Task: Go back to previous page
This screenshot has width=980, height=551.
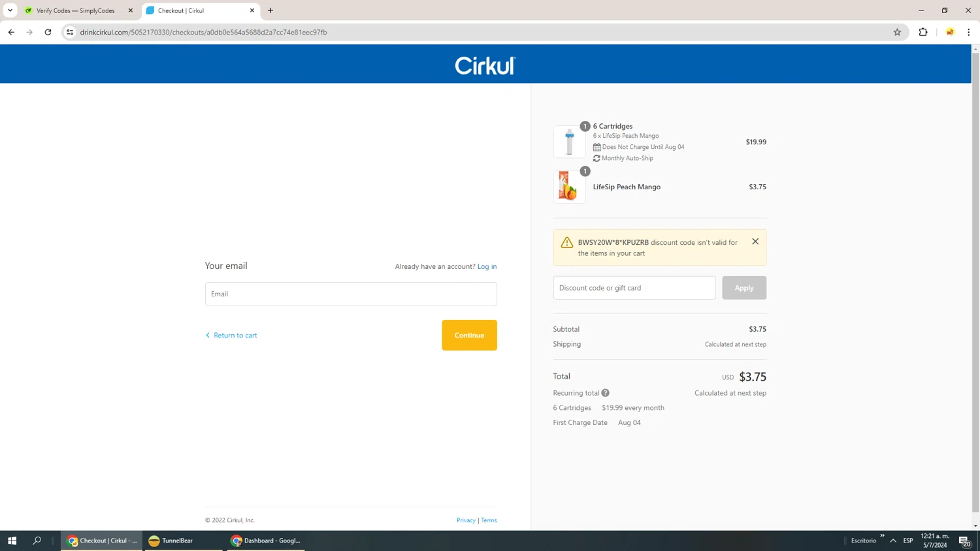Action: [11, 32]
